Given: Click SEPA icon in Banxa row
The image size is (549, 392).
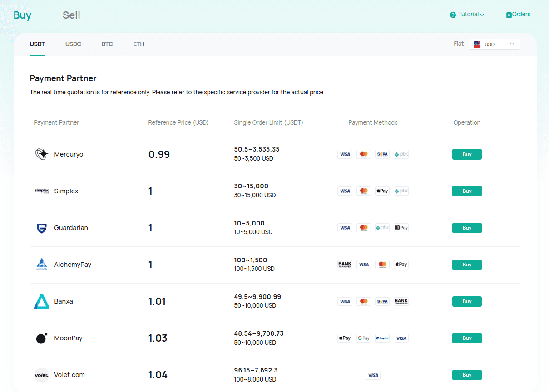Looking at the screenshot, I should pyautogui.click(x=382, y=301).
